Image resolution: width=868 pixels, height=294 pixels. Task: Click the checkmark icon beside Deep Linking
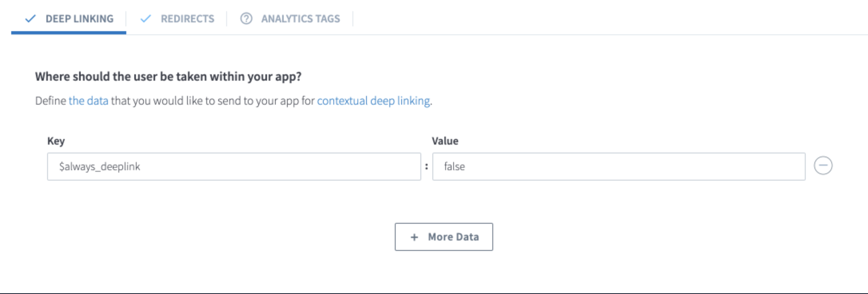[30, 18]
